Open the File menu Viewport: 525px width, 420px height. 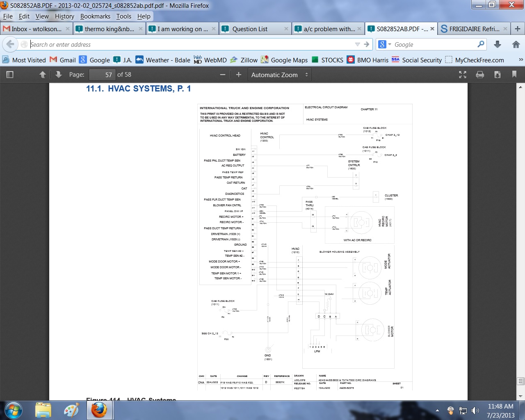coord(8,16)
